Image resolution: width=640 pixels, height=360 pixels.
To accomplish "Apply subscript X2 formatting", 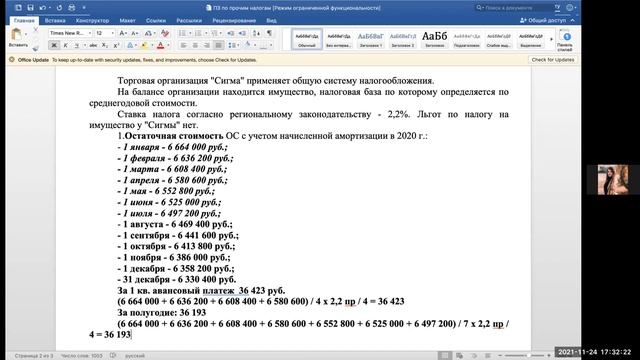I will (x=105, y=45).
